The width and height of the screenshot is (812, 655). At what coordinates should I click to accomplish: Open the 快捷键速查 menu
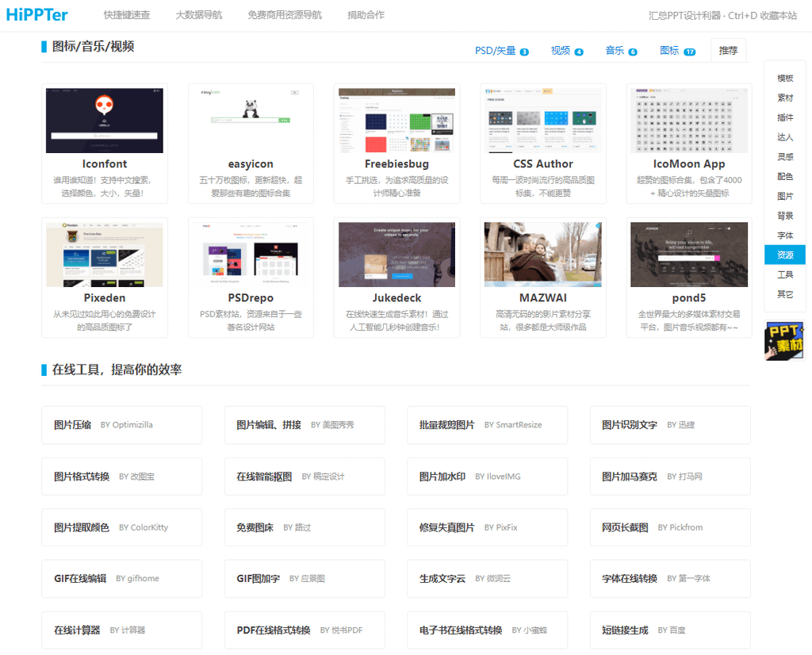(127, 15)
